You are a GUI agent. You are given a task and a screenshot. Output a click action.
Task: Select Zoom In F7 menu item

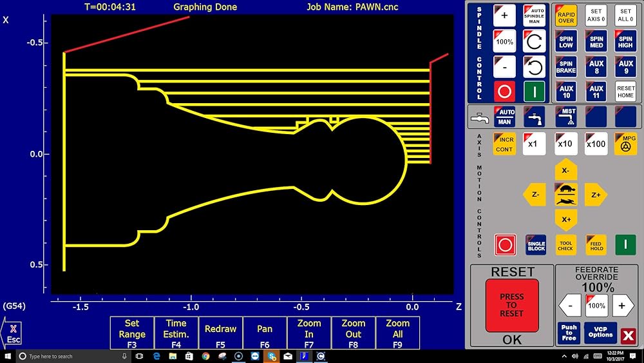[x=309, y=333]
